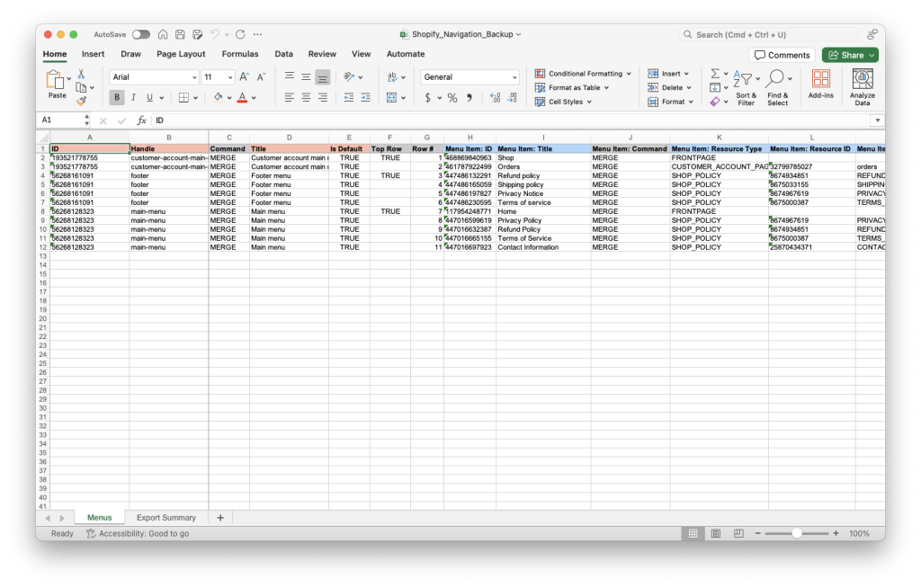This screenshot has width=921, height=588.
Task: Click the Analyze Data icon
Action: [x=862, y=85]
